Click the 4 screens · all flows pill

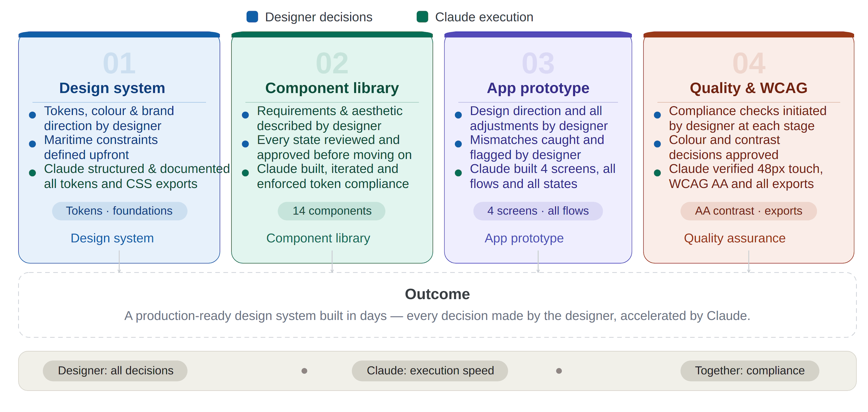(538, 211)
